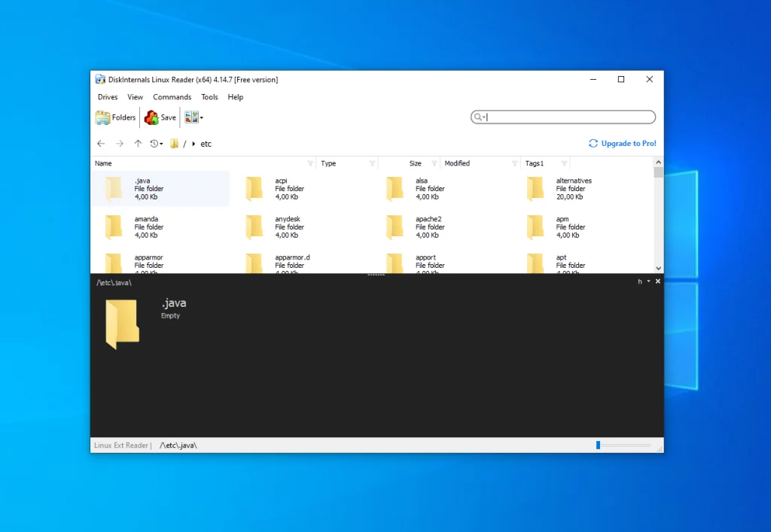Adjust the zoom slider in status bar

tap(599, 445)
